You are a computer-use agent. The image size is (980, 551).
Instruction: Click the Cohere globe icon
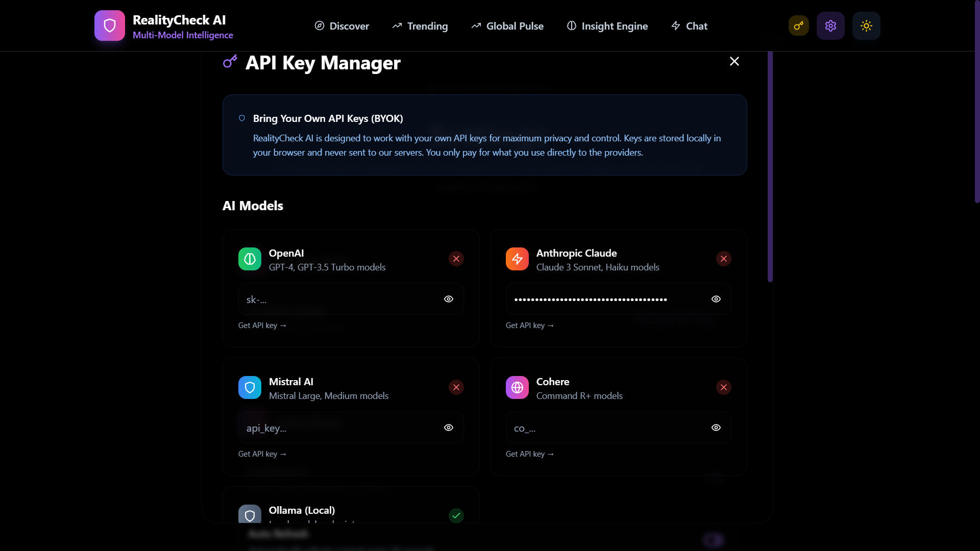click(517, 388)
